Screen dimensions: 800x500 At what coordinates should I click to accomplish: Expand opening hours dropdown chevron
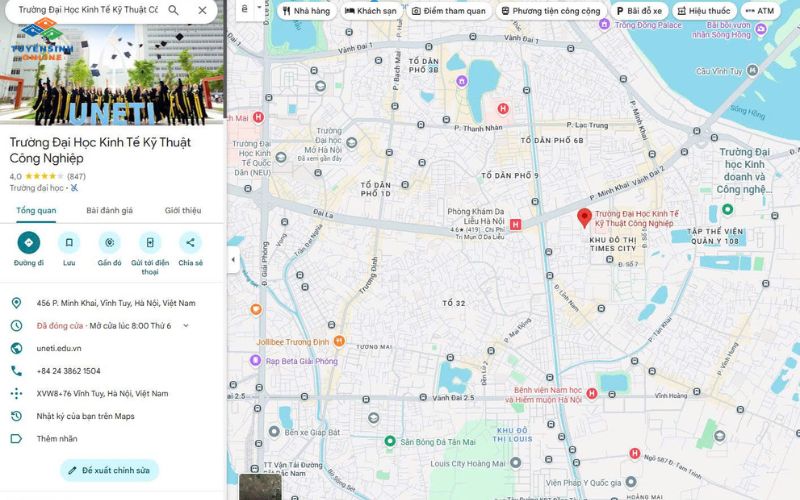point(186,326)
